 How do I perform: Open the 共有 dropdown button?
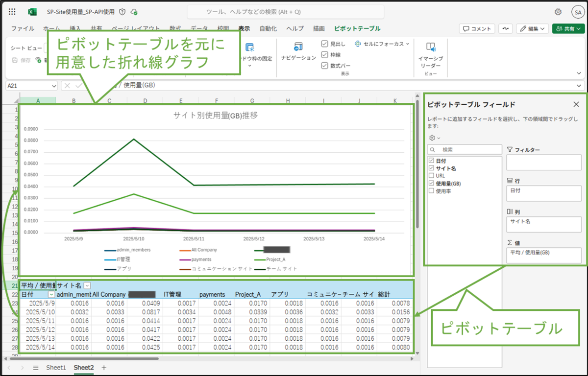[568, 29]
